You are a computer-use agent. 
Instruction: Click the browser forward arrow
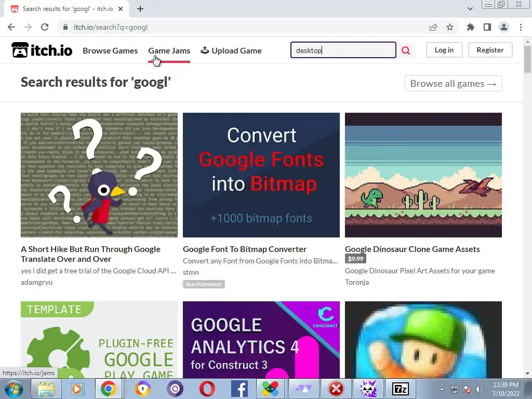tap(28, 27)
